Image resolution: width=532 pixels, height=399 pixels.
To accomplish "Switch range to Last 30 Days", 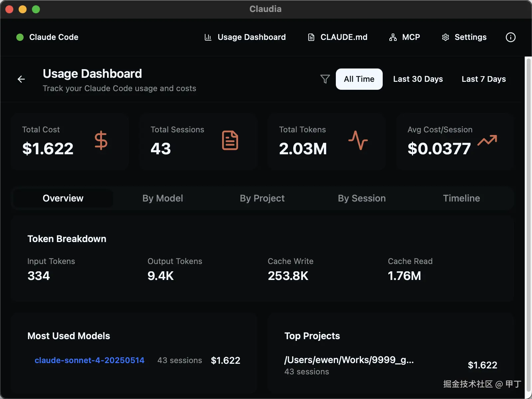I will 418,79.
